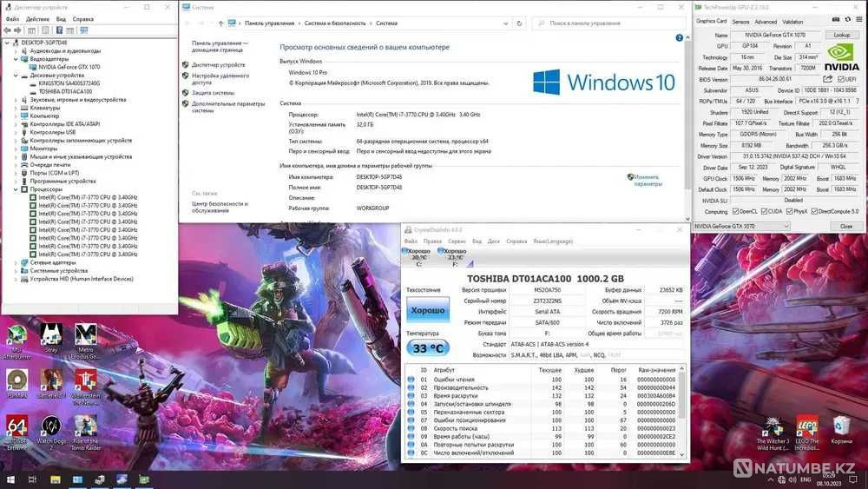Launch the Stray desktop shortcut
This screenshot has width=868, height=489.
pos(51,339)
